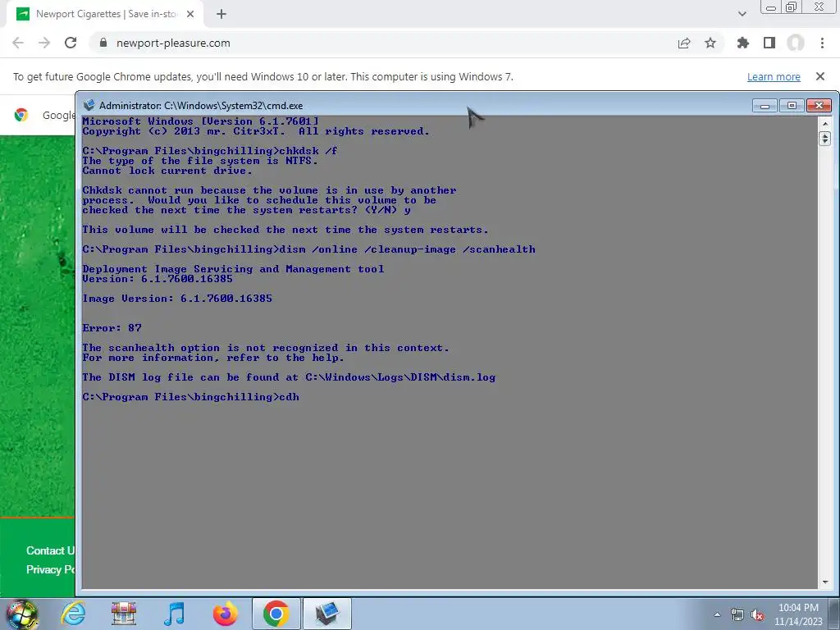Dismiss the Windows 10 update notice
This screenshot has height=630, width=840.
(x=820, y=76)
